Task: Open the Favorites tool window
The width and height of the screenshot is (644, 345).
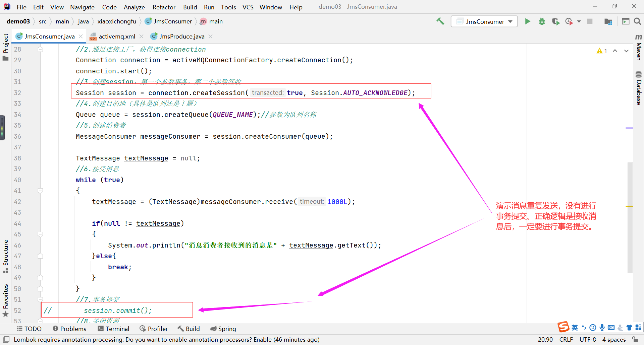Action: point(5,300)
